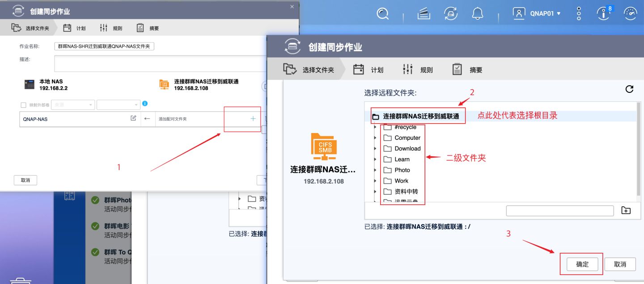The image size is (644, 284).
Task: Click the sync direction left arrow
Action: tap(147, 119)
